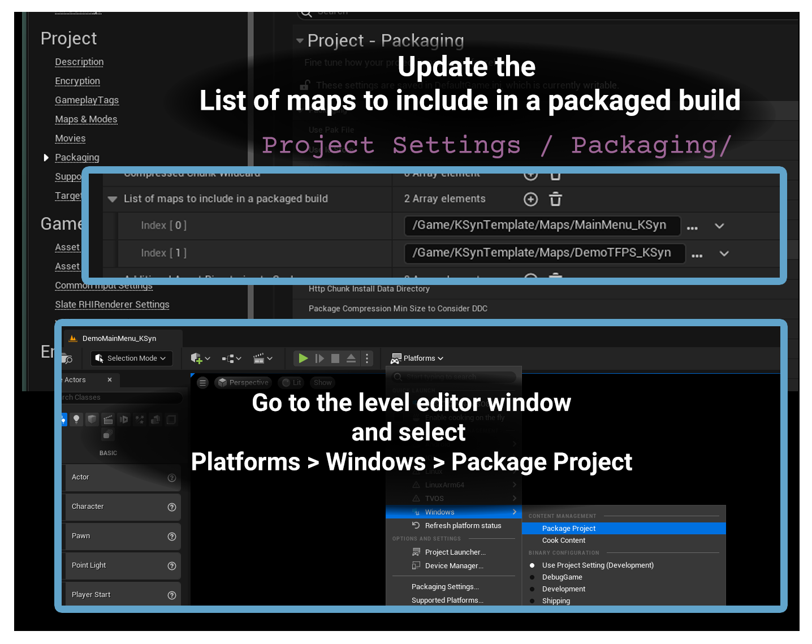Select the Shapes category cube icon

click(92, 419)
